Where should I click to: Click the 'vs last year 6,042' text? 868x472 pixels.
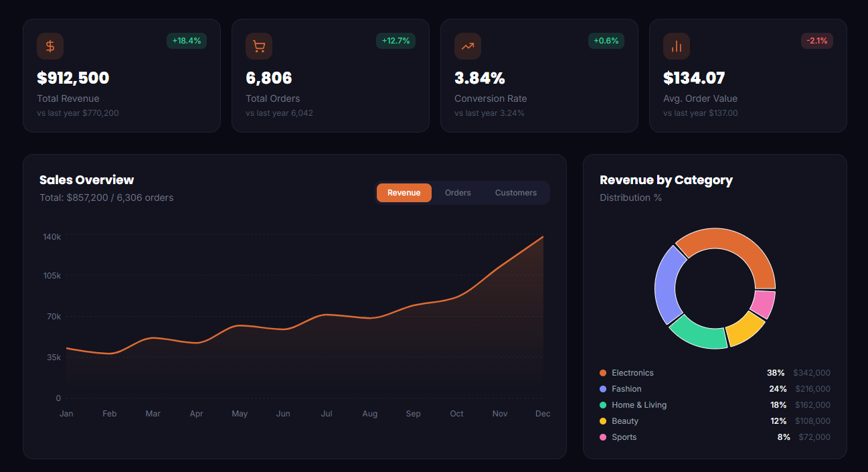[x=279, y=113]
